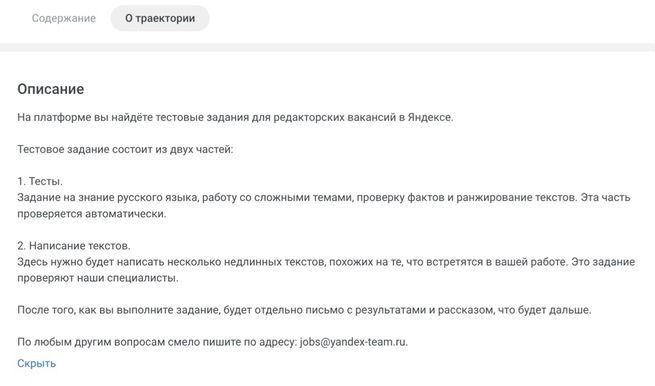655x386 pixels.
Task: Click the list item 1. Тесты.
Action: pyautogui.click(x=40, y=182)
